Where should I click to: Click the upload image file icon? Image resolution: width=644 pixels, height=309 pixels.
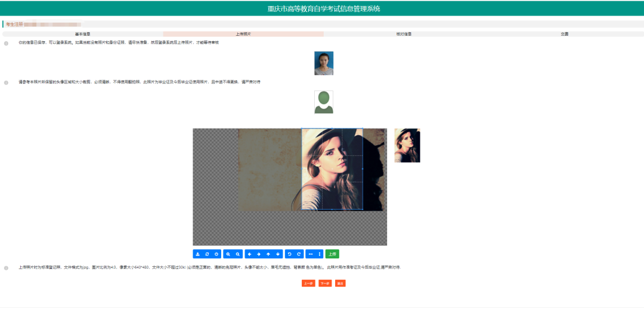pos(197,254)
